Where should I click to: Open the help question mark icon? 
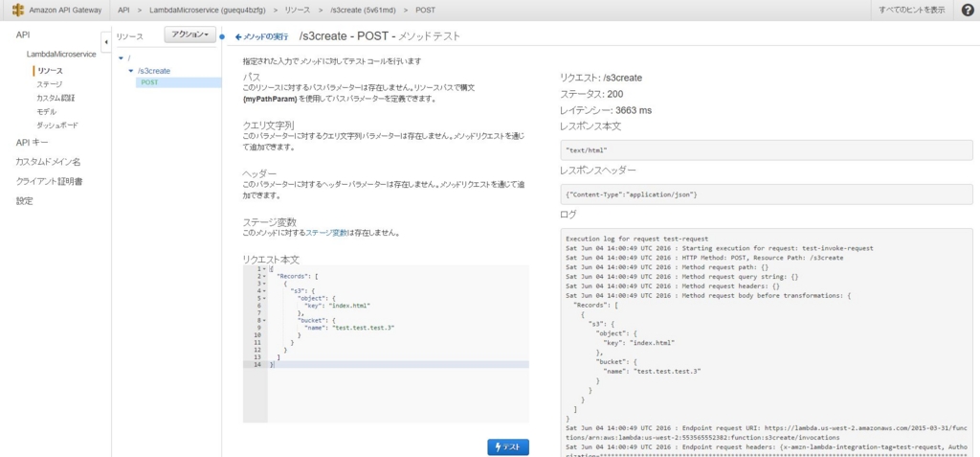pos(967,11)
